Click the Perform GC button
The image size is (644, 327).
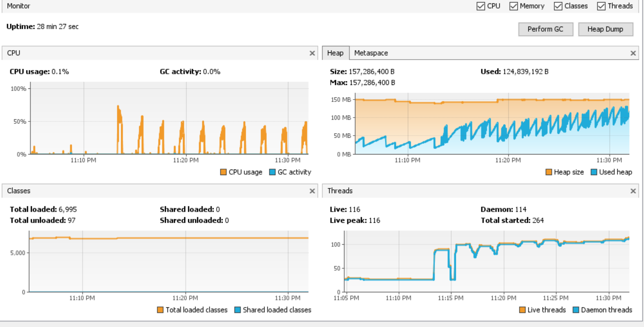(545, 29)
